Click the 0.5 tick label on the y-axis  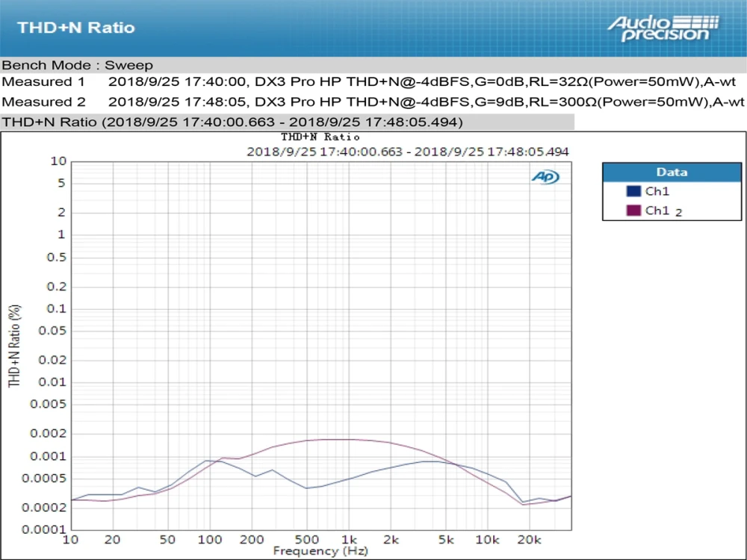tap(56, 258)
